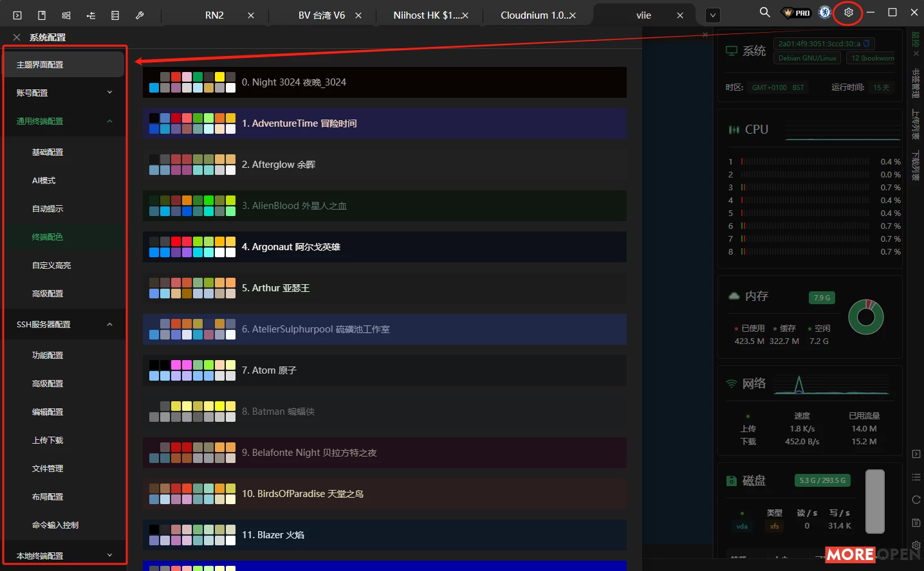Select the Atom 原子 theme row
924x571 pixels.
pyautogui.click(x=268, y=370)
